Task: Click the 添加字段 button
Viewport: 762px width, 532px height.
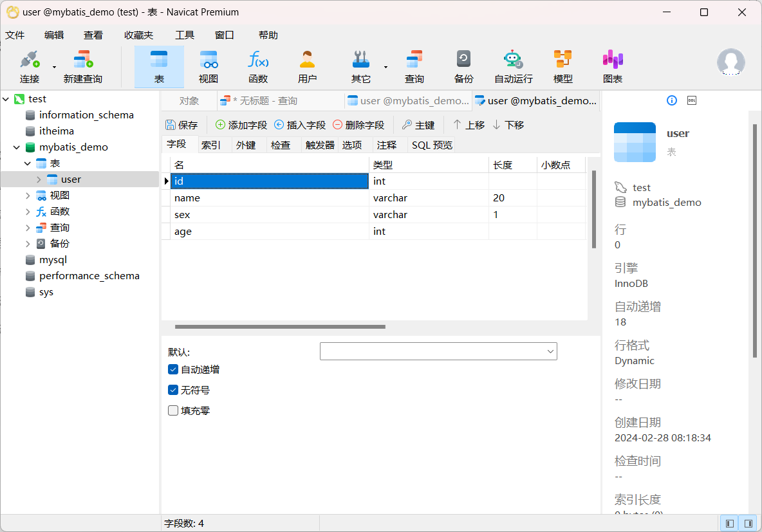Action: point(241,125)
